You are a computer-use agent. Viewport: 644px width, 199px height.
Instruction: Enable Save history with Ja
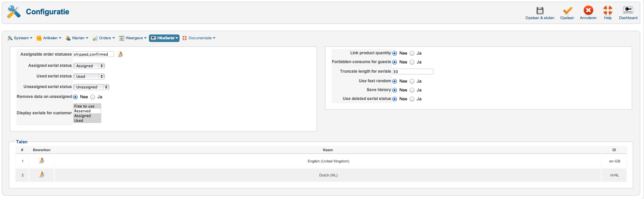coord(412,90)
